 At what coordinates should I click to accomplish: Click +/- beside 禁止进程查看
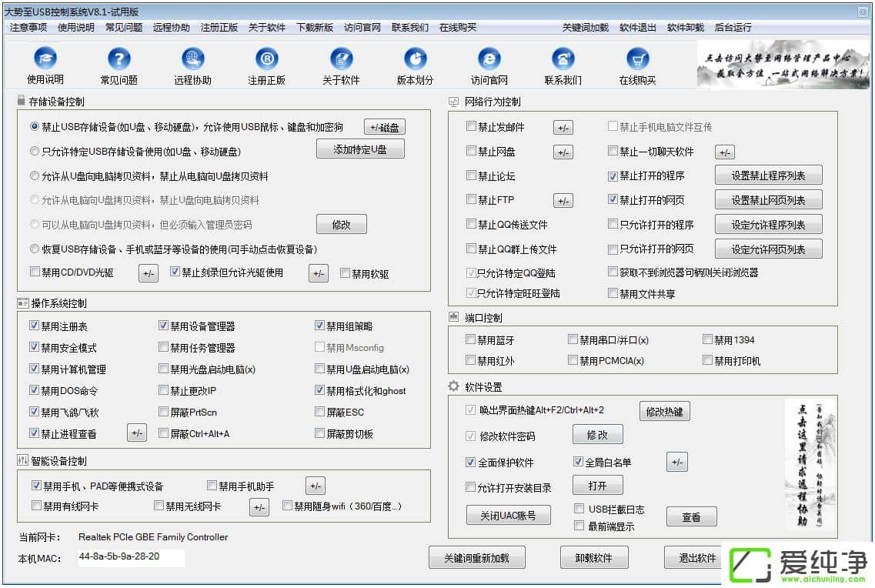137,433
